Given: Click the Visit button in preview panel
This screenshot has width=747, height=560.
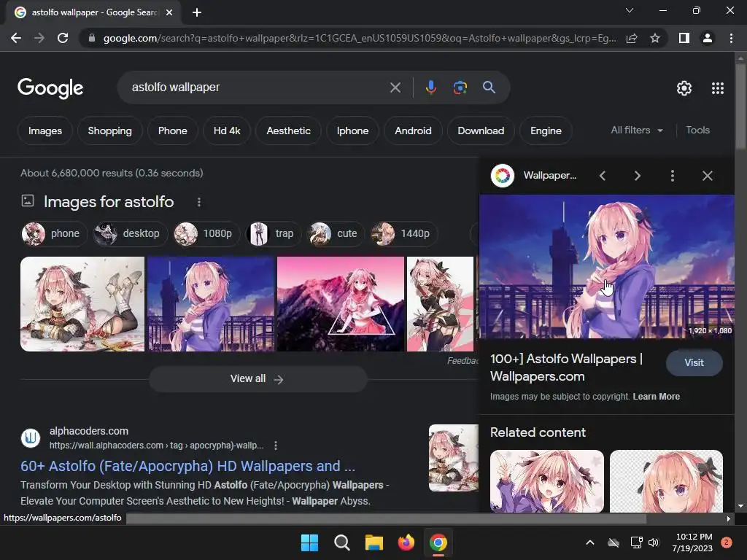Looking at the screenshot, I should 694,363.
